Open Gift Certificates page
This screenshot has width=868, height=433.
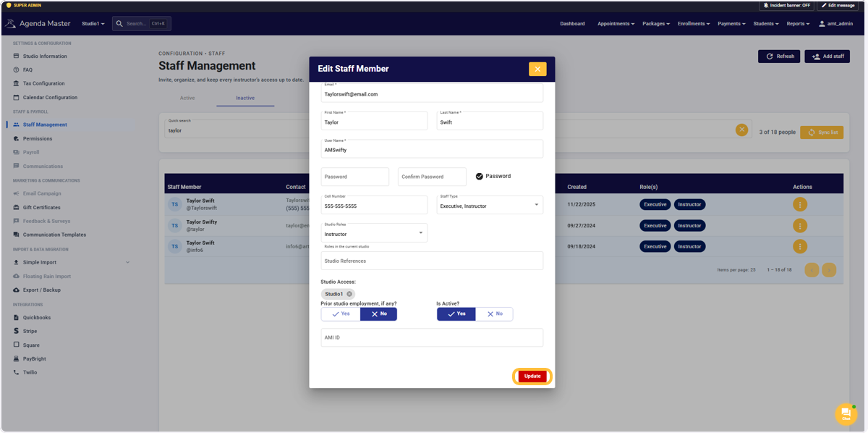click(41, 207)
